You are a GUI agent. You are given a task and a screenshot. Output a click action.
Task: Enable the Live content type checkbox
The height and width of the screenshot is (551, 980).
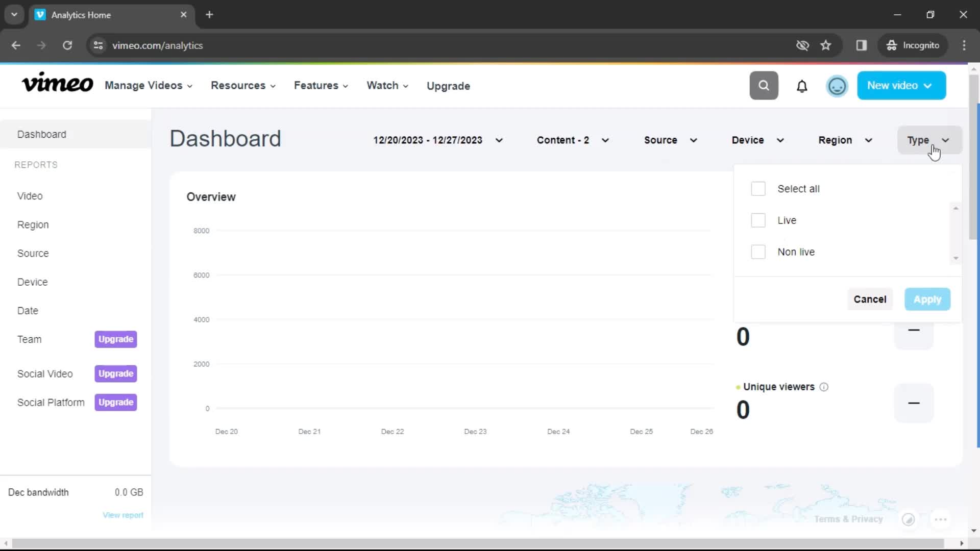pos(758,220)
